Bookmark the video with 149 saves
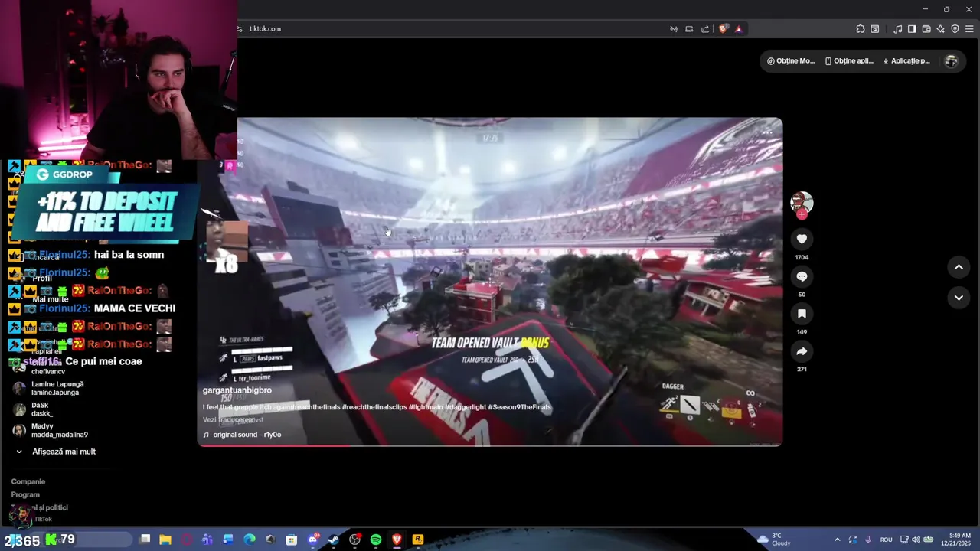The image size is (980, 551). [802, 314]
